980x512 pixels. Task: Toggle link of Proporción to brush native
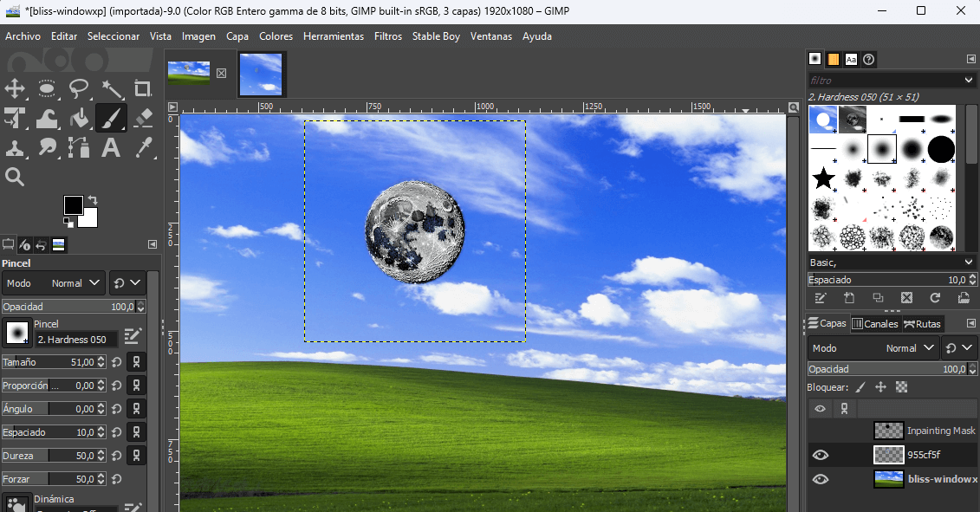(136, 386)
